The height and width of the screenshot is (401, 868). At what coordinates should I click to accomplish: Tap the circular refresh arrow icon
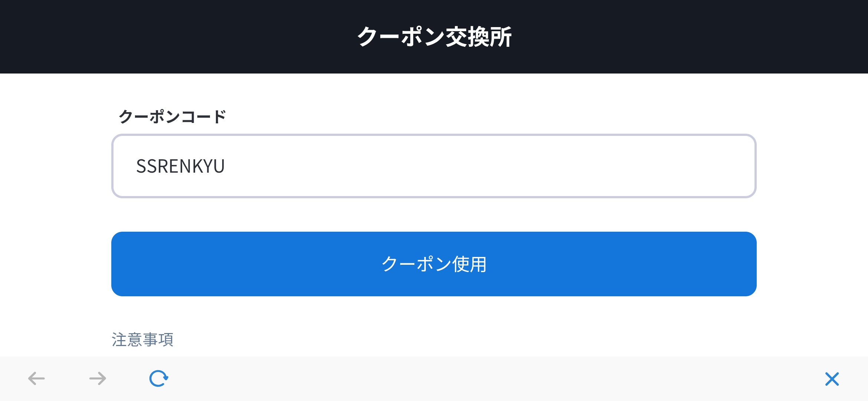159,379
